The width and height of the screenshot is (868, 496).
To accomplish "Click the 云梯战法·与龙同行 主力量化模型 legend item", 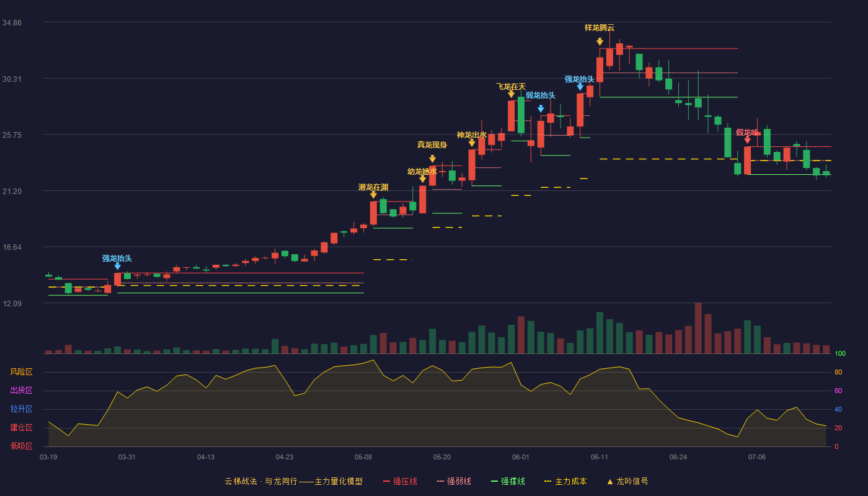I will 293,481.
